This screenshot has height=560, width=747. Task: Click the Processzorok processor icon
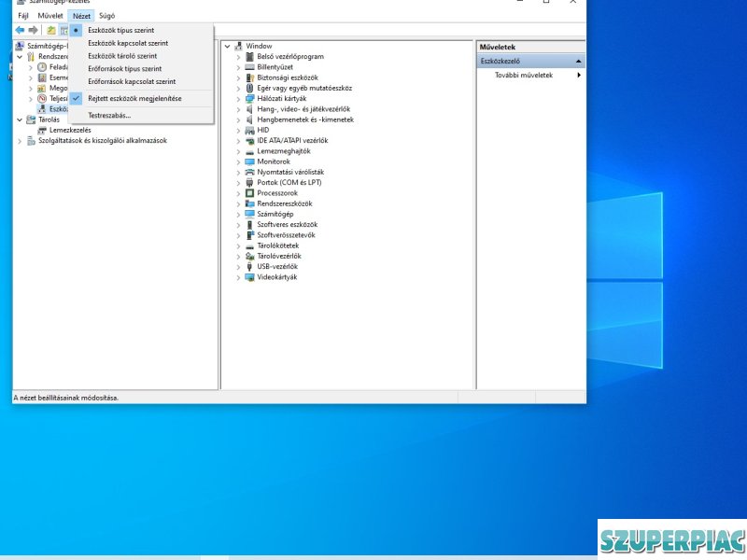pyautogui.click(x=249, y=193)
